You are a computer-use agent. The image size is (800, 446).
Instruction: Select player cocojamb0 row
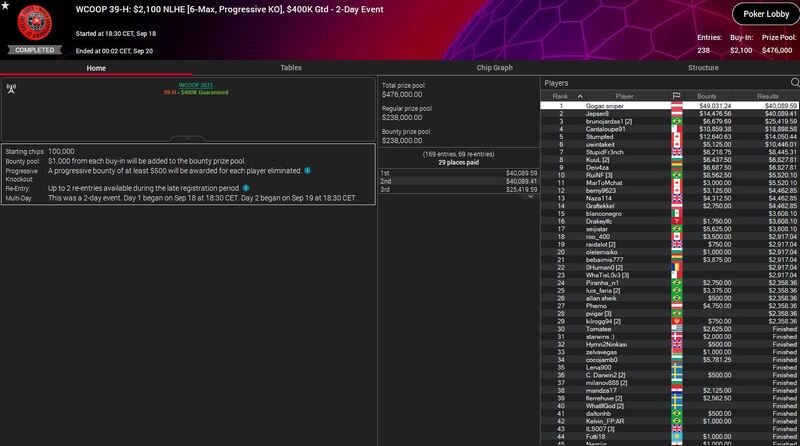670,360
